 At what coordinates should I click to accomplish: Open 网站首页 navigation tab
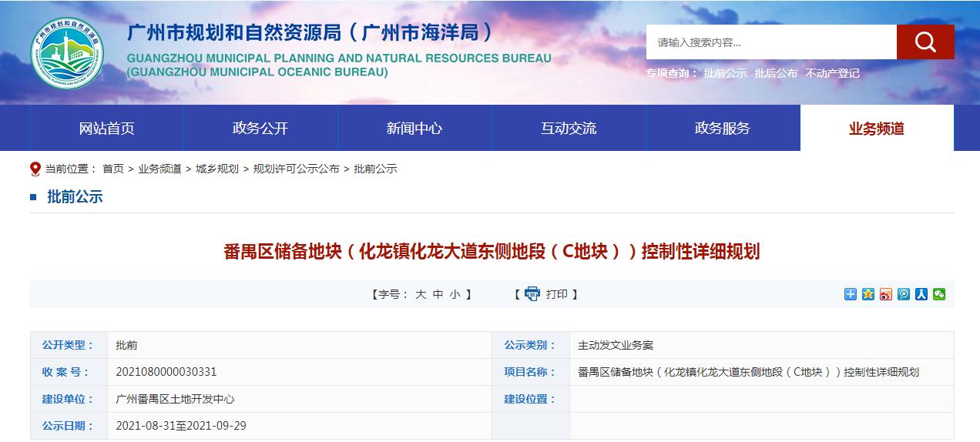coord(107,128)
